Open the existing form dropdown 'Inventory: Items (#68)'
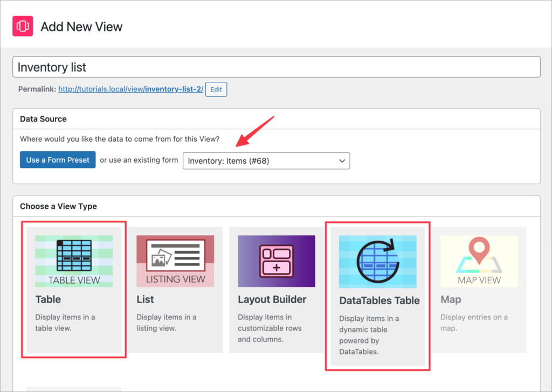This screenshot has height=392, width=552. [266, 161]
